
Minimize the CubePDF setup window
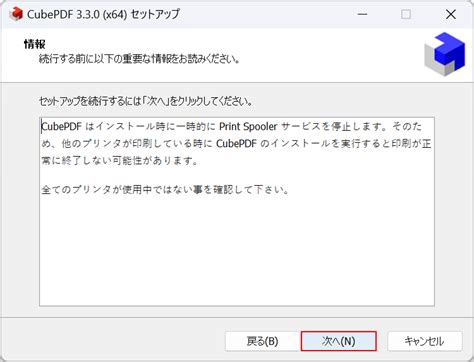pos(362,14)
